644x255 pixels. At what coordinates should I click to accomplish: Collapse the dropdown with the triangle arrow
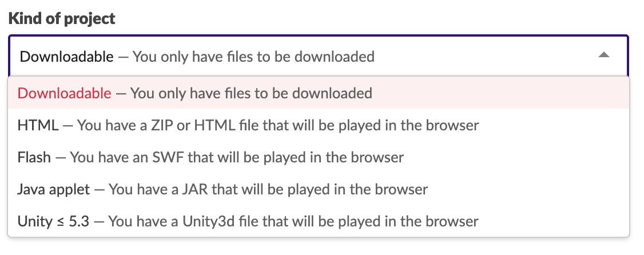coord(603,55)
